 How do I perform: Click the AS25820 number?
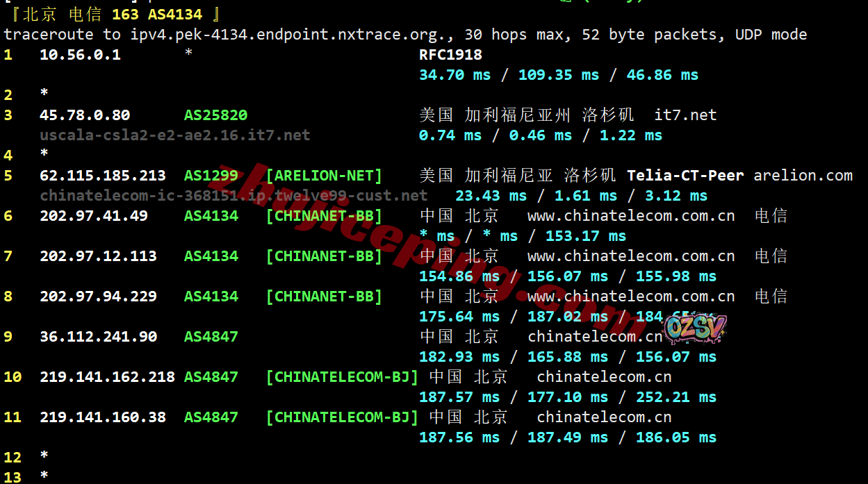point(215,115)
